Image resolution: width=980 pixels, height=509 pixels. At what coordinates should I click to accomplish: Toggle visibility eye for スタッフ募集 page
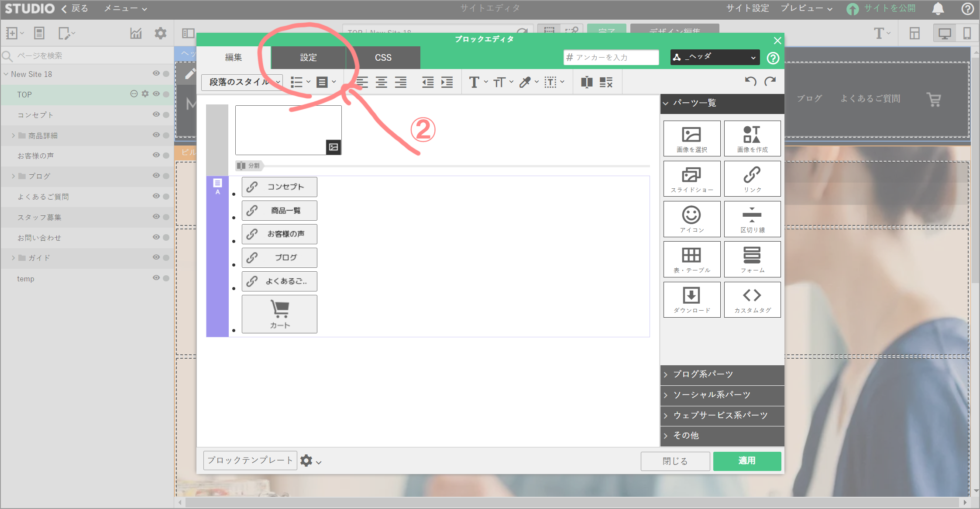pos(156,217)
